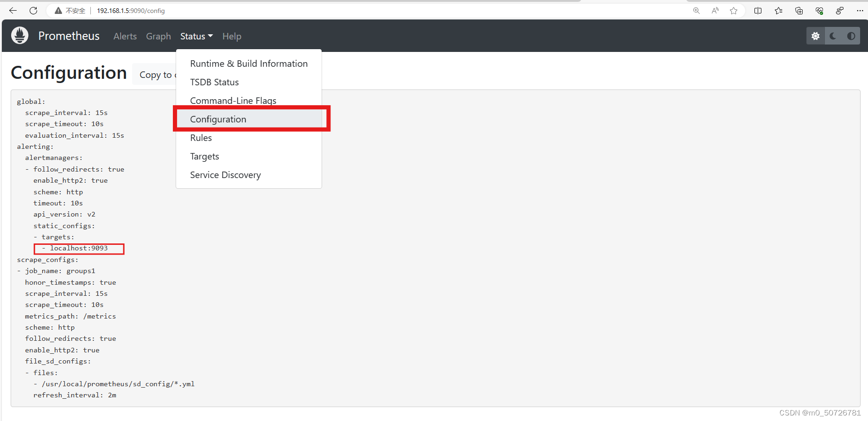
Task: Click the honor_timestamps: true line
Action: [x=70, y=282]
